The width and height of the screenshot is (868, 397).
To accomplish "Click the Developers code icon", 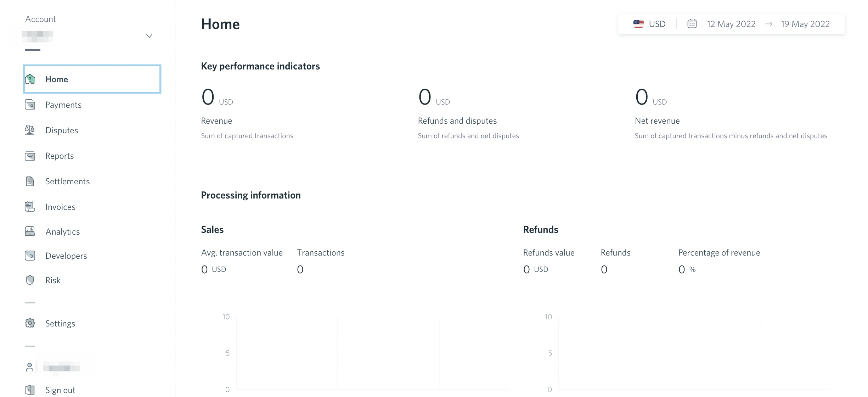I will [x=30, y=256].
